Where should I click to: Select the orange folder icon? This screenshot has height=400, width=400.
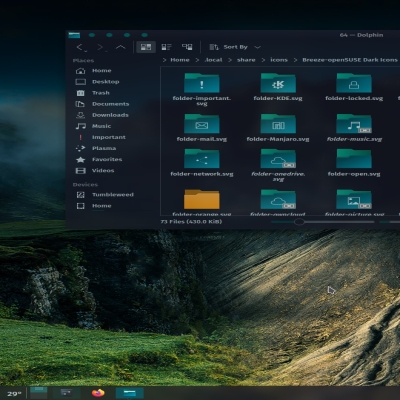[202, 199]
